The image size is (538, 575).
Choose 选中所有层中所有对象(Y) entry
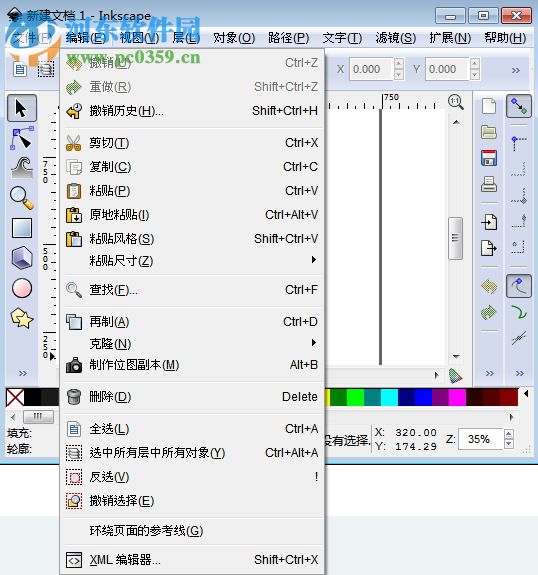tap(192, 453)
